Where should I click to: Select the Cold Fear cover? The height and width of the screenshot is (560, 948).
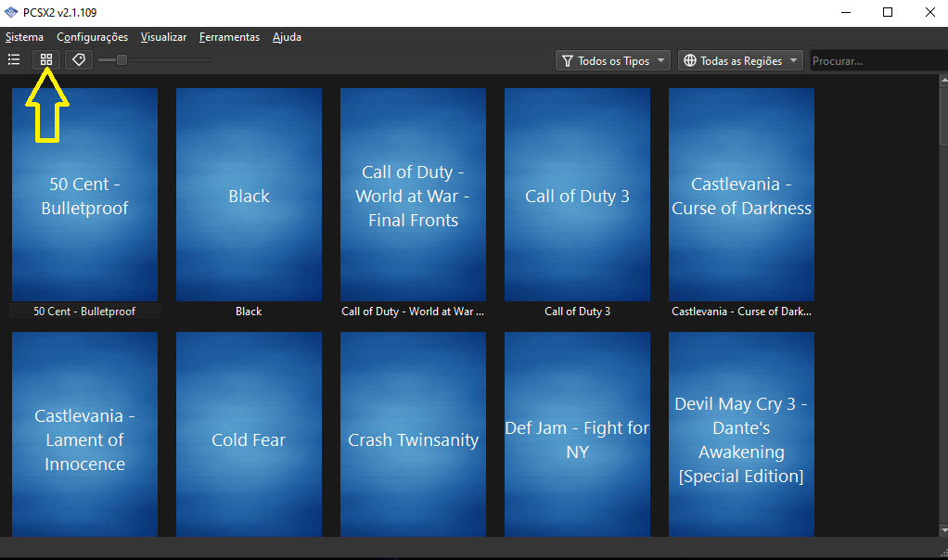[250, 434]
